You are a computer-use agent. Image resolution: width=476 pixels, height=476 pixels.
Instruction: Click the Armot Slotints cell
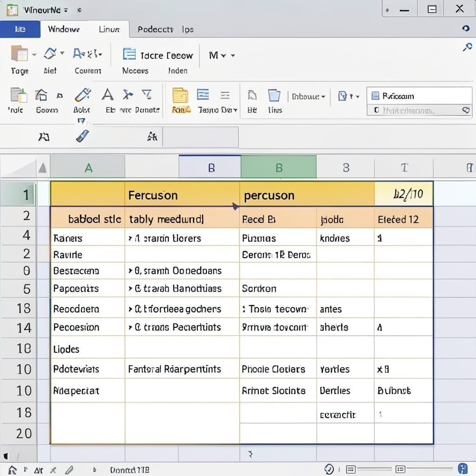278,390
